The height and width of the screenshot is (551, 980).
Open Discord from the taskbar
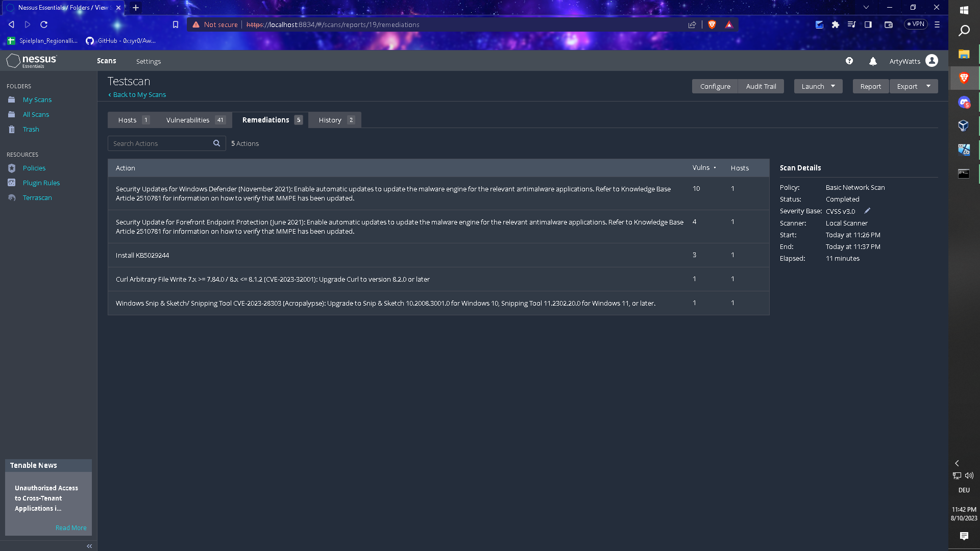(964, 102)
